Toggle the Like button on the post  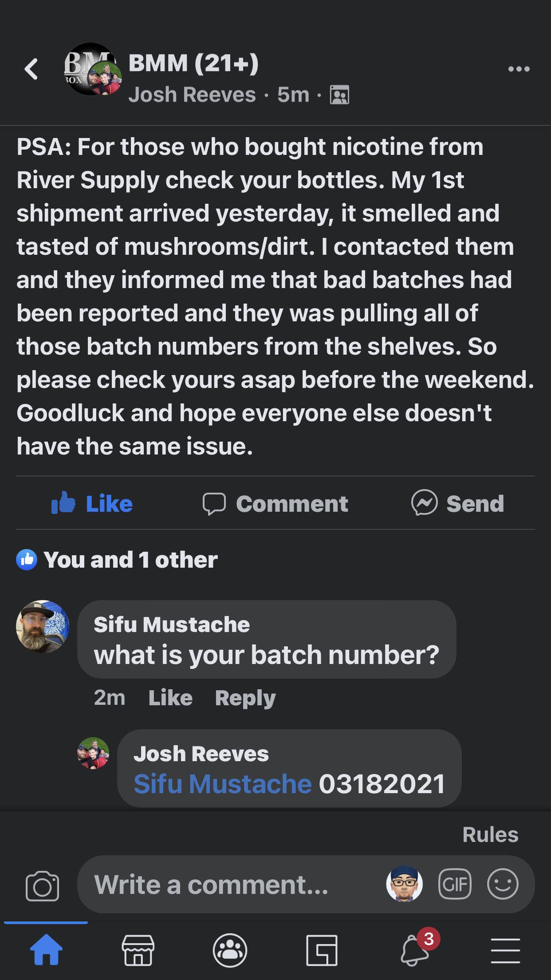[92, 504]
